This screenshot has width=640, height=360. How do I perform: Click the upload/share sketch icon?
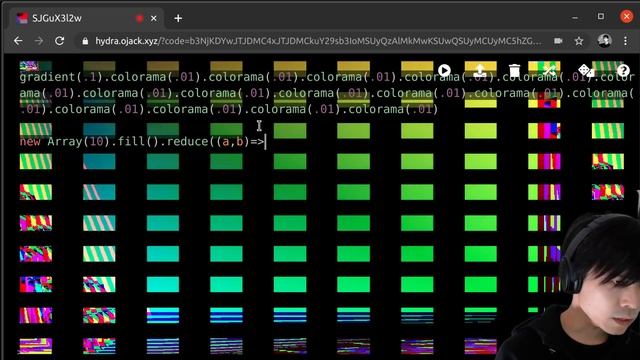pyautogui.click(x=480, y=71)
